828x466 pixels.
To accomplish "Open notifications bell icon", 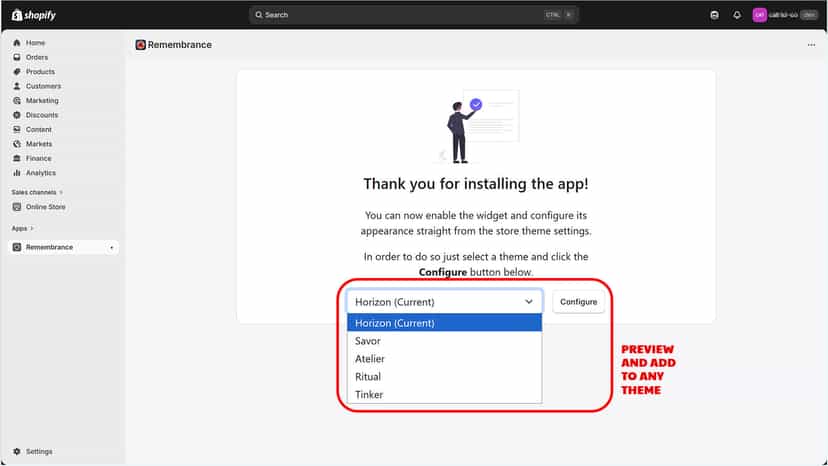I will click(737, 15).
